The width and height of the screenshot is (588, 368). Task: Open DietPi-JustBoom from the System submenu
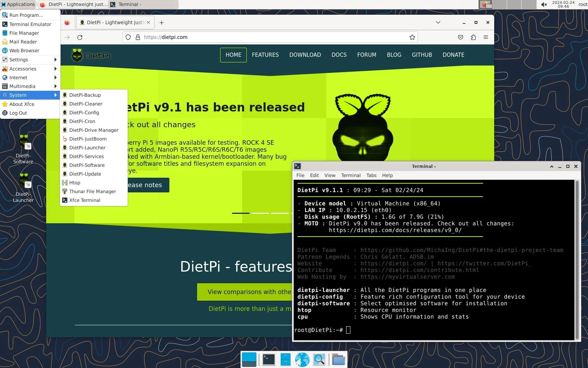pos(94,139)
